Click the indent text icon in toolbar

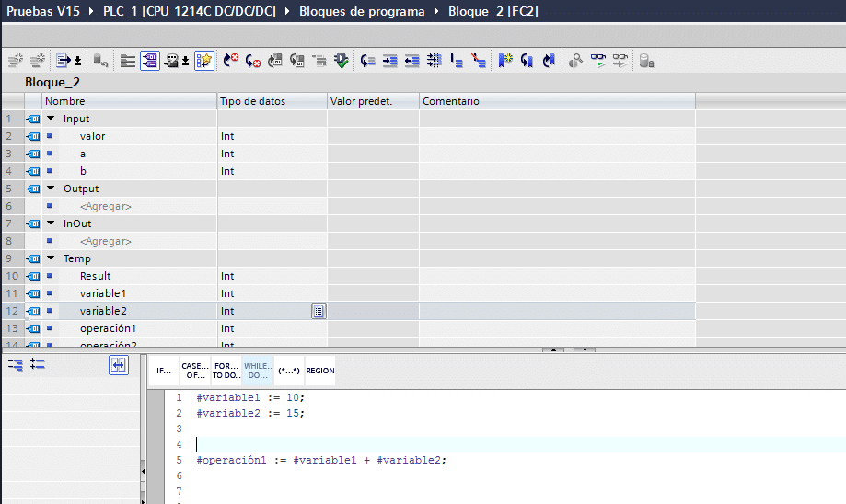389,61
